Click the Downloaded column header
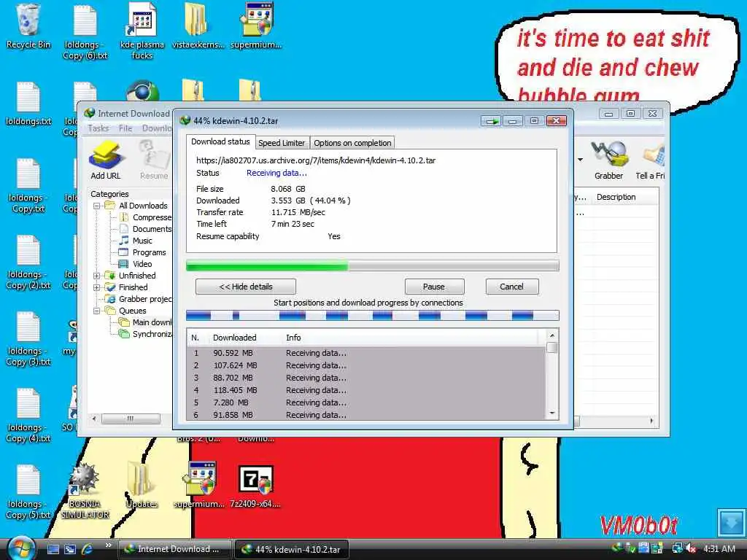The image size is (747, 560). point(234,338)
